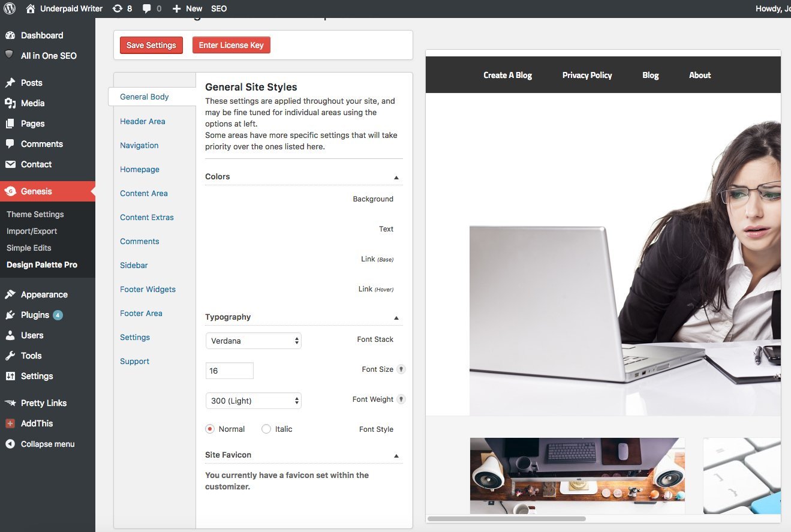Switch to the Navigation tab

139,145
